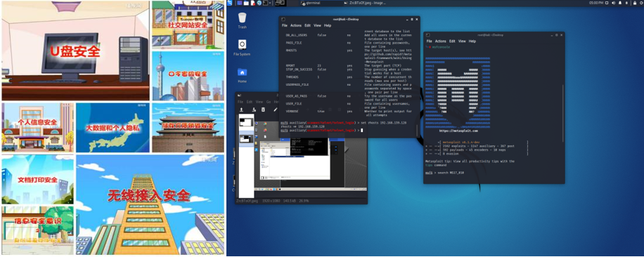
Task: Click the msfconsole terminal window menu icon
Action: [x=427, y=35]
